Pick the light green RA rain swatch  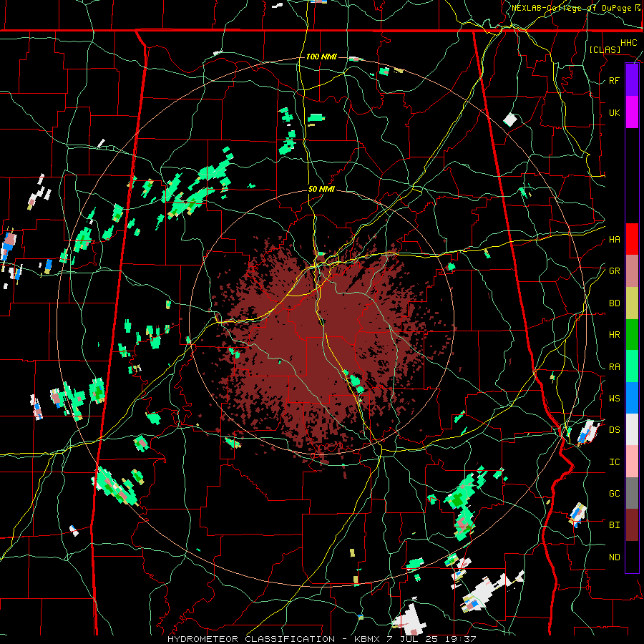tap(632, 366)
